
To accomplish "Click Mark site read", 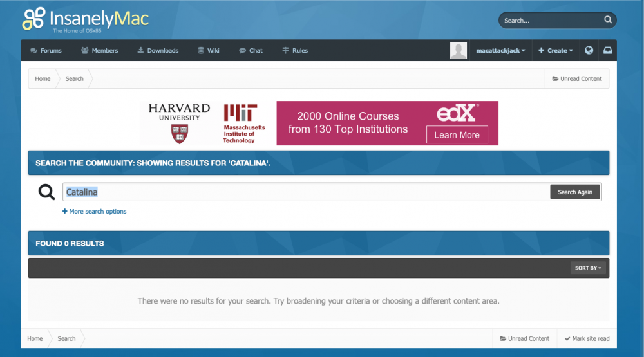I will (587, 338).
